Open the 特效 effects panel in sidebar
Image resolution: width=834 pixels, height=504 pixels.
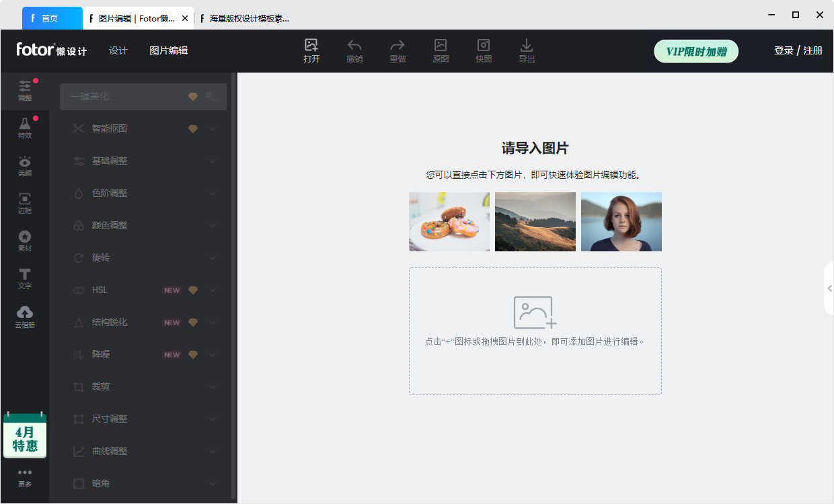(24, 126)
